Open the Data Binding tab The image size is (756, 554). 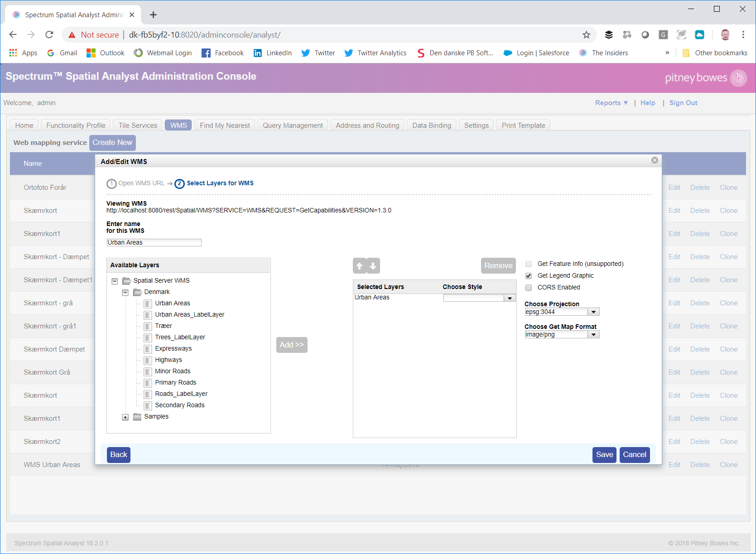(432, 125)
